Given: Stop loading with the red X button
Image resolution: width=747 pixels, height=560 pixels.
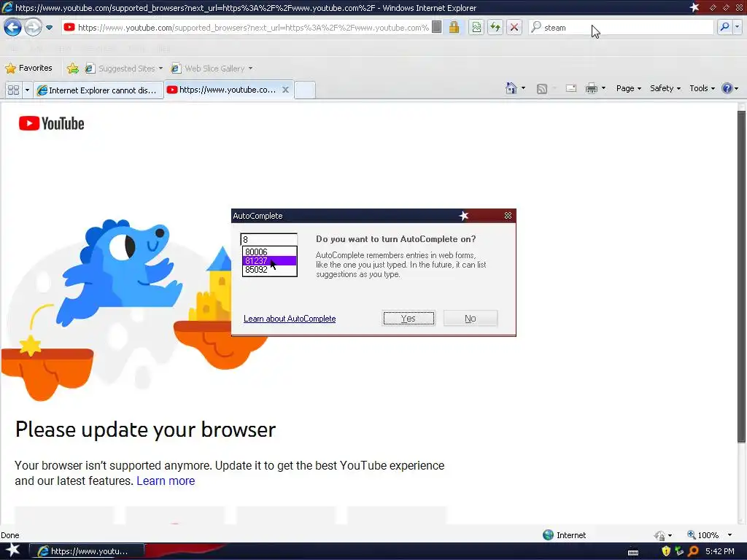Looking at the screenshot, I should click(514, 27).
